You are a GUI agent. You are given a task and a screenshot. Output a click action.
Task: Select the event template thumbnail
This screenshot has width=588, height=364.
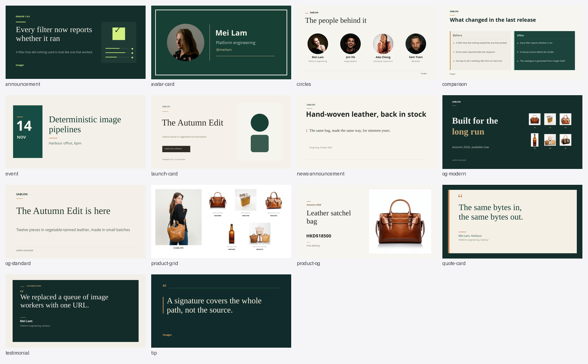pyautogui.click(x=76, y=132)
